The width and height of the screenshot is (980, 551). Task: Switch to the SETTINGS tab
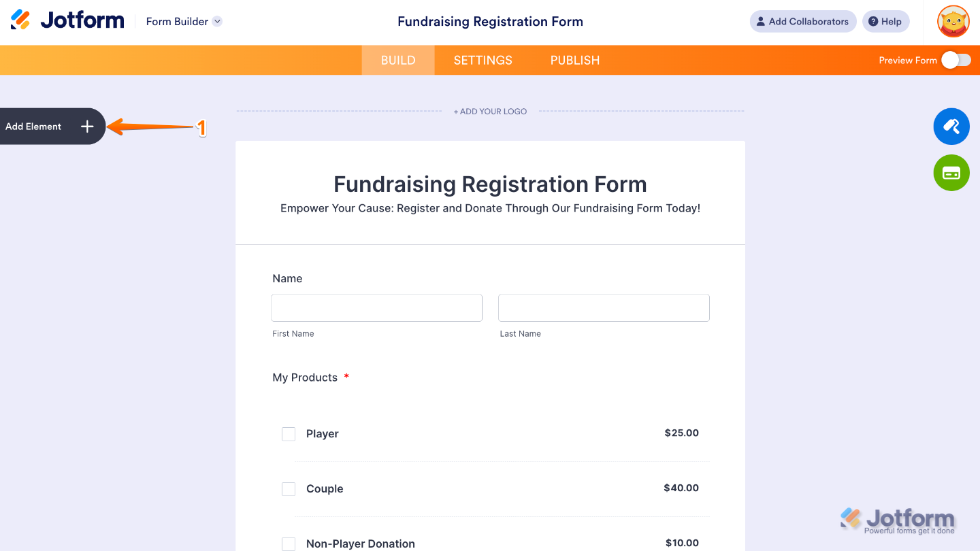[483, 60]
